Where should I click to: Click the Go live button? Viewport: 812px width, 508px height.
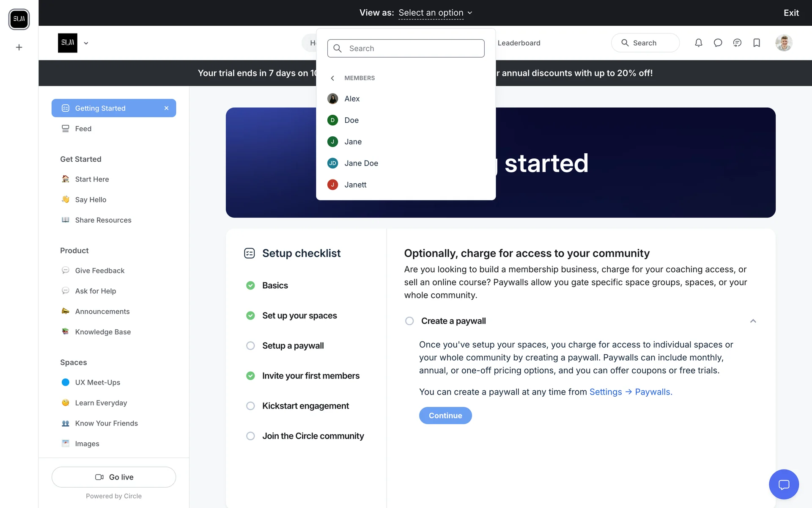[114, 477]
